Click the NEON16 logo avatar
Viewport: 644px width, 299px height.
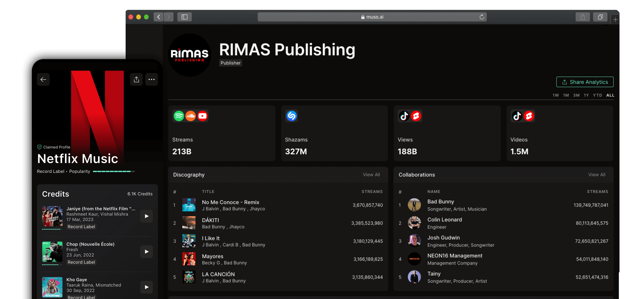click(x=414, y=259)
